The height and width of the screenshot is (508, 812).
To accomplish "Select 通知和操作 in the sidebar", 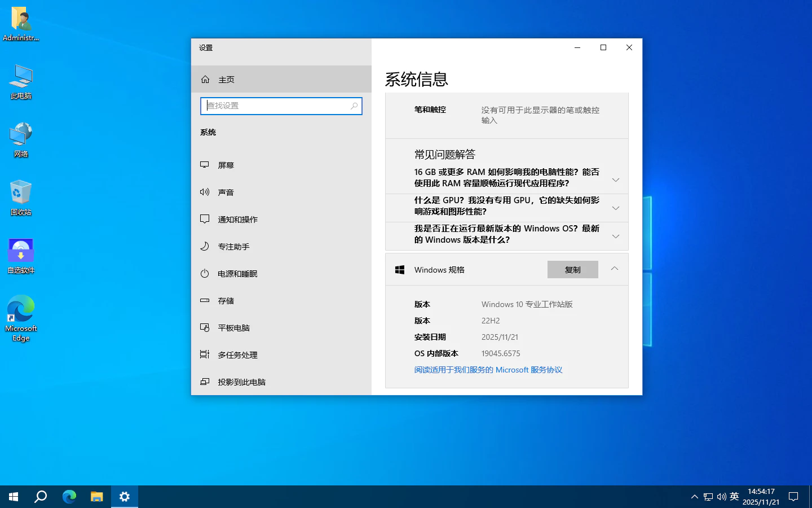I will point(237,220).
